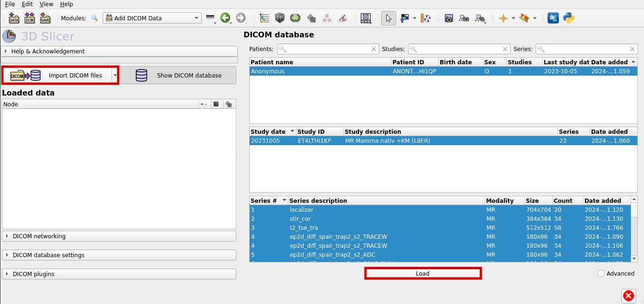Screen dimensions: 644x304
Task: Open the Help menu
Action: (x=66, y=4)
